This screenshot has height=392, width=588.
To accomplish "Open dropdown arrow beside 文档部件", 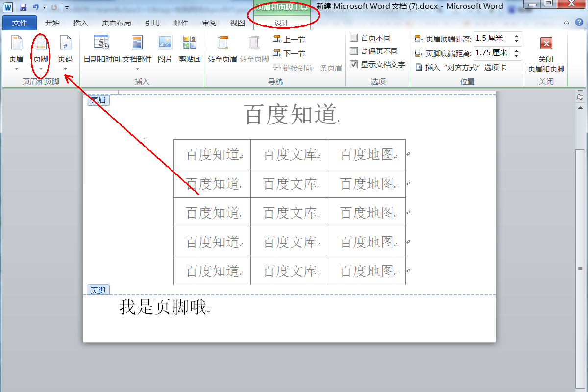I will 137,69.
